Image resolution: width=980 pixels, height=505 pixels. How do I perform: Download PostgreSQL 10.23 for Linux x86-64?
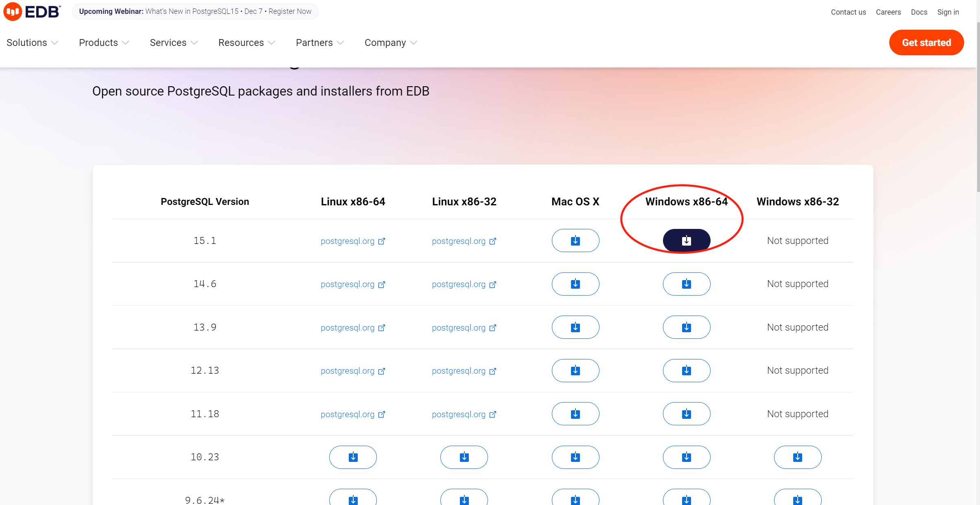pos(353,457)
